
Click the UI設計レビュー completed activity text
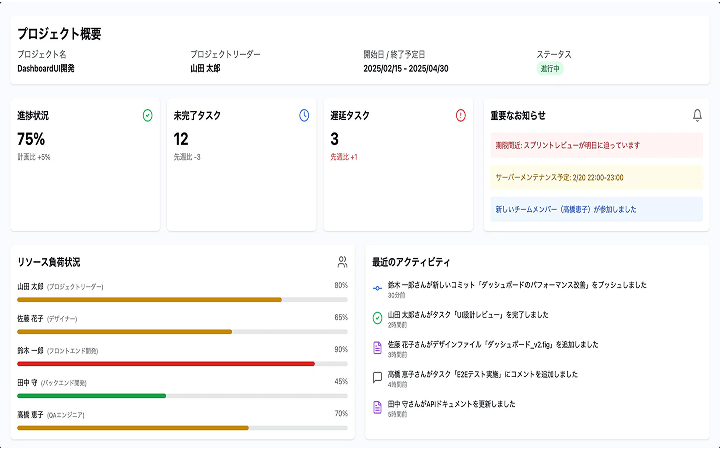468,315
